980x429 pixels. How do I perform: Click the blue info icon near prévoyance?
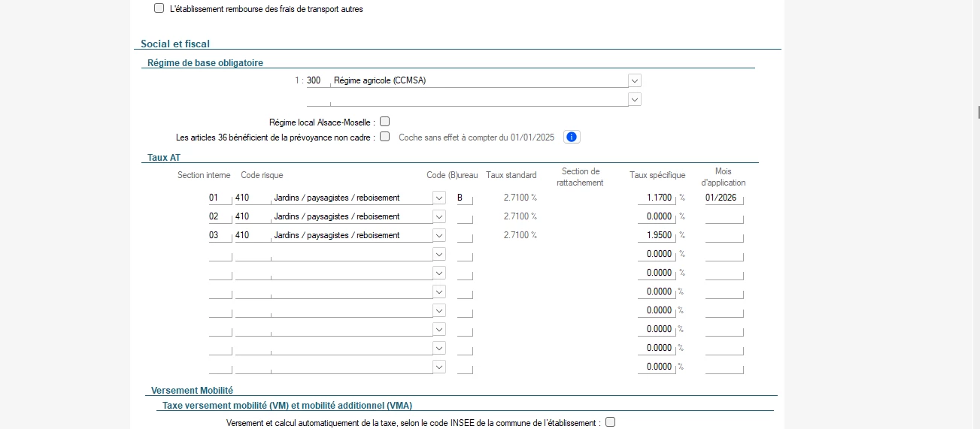572,137
